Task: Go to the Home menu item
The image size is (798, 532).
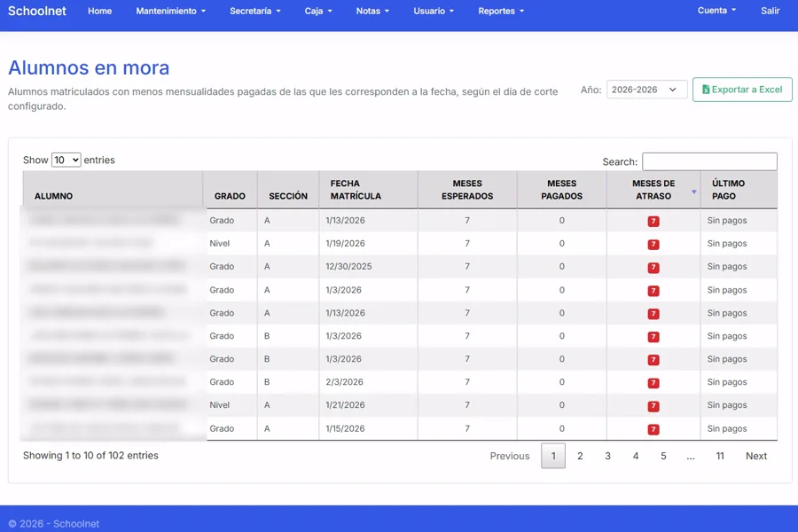Action: click(x=99, y=11)
